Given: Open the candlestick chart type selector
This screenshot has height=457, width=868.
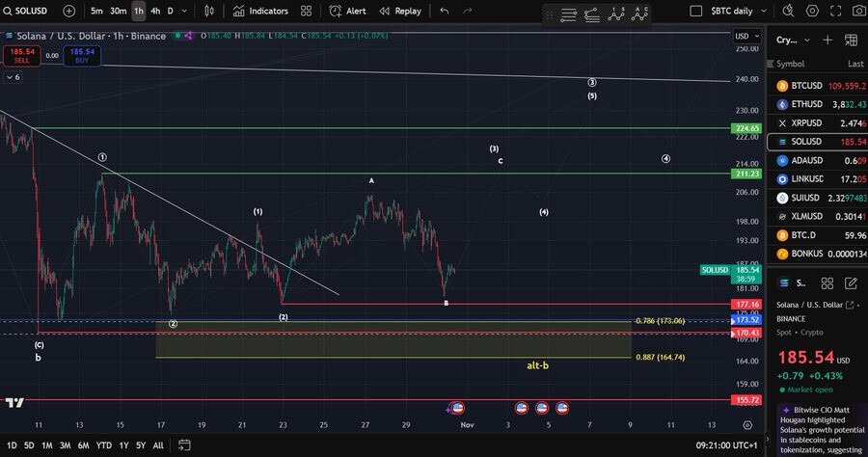Looking at the screenshot, I should click(x=211, y=11).
